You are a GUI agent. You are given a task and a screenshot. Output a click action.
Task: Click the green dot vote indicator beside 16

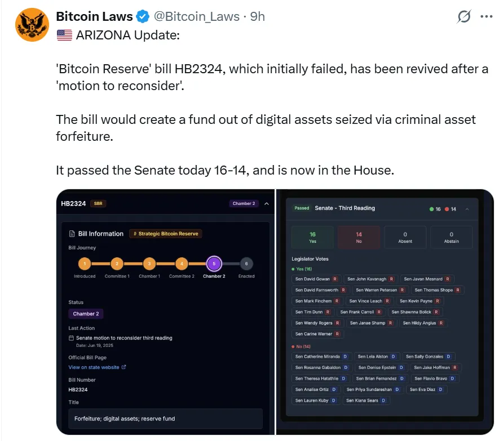pos(432,209)
